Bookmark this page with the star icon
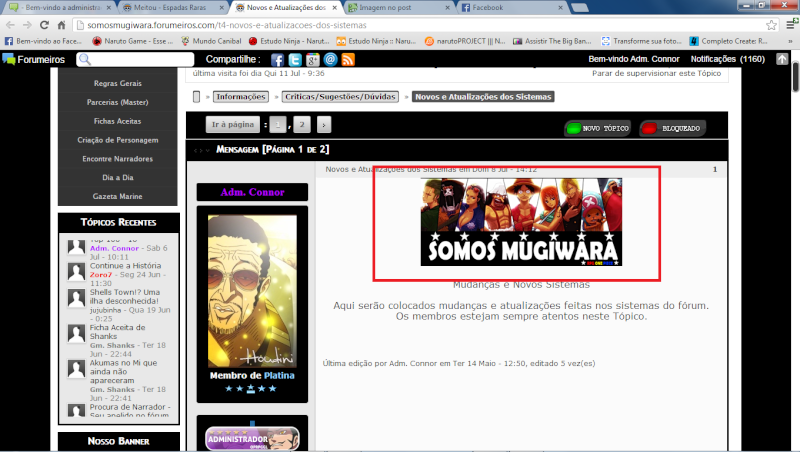Image resolution: width=800 pixels, height=452 pixels. pos(771,25)
